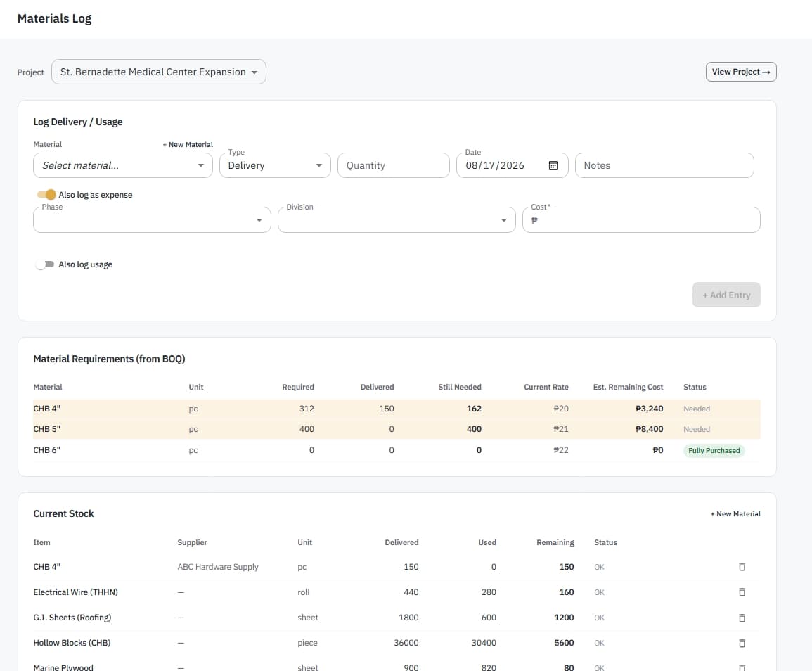
Task: Delete the CHB 4" stock item
Action: tap(742, 567)
